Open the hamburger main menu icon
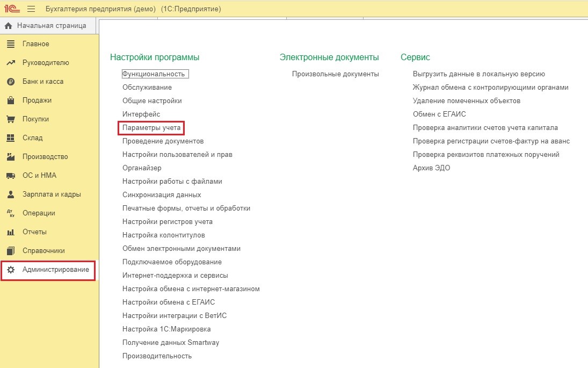 pyautogui.click(x=31, y=9)
